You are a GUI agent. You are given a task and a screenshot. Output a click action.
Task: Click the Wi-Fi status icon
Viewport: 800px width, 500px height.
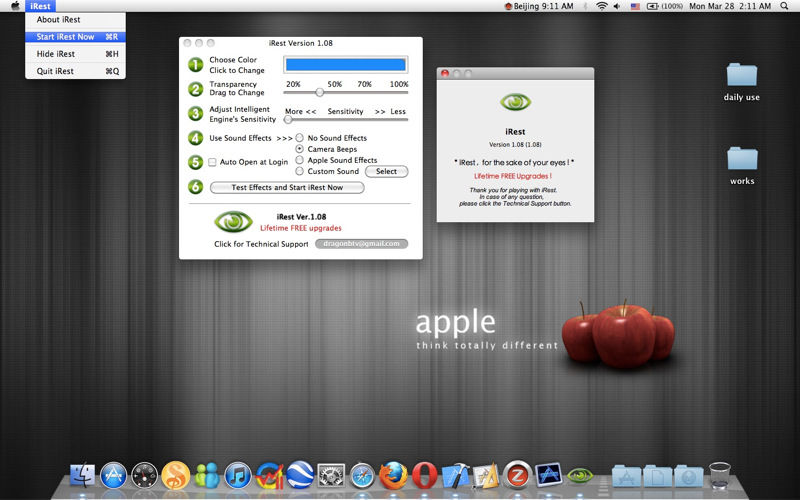tap(602, 6)
